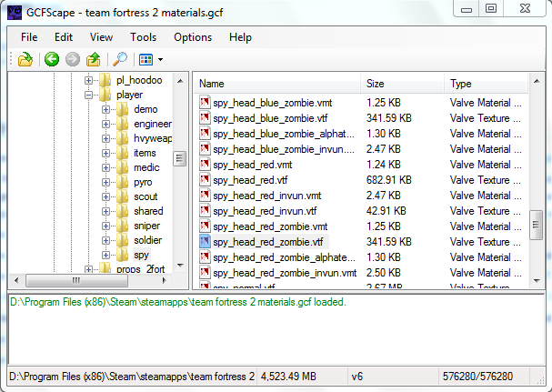Image resolution: width=552 pixels, height=392 pixels.
Task: Click spy_head_red_invun.vtf file icon
Action: coord(205,211)
